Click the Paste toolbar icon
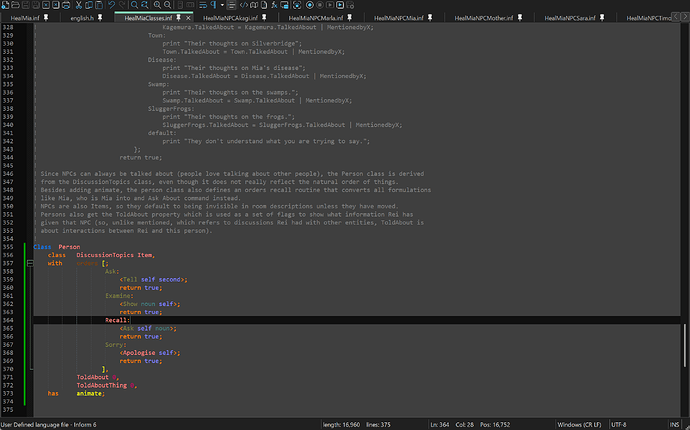Screen dimensions: 690x430 pyautogui.click(x=99, y=5)
